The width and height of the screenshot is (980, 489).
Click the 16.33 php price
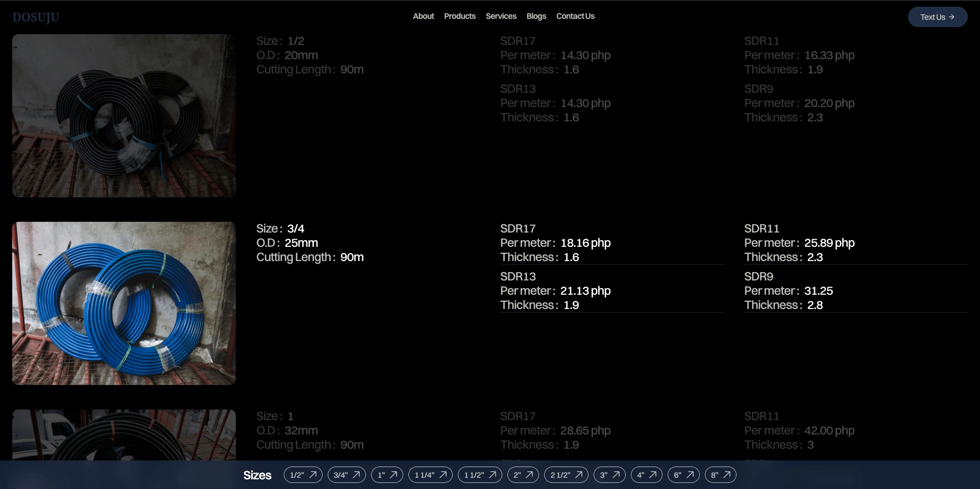[829, 55]
